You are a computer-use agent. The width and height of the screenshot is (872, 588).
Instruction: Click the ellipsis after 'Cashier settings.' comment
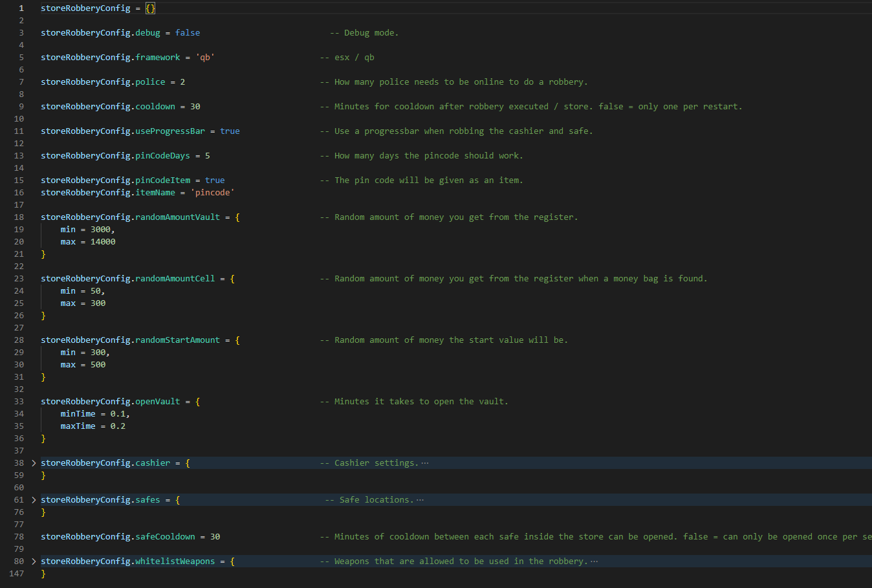pyautogui.click(x=425, y=463)
